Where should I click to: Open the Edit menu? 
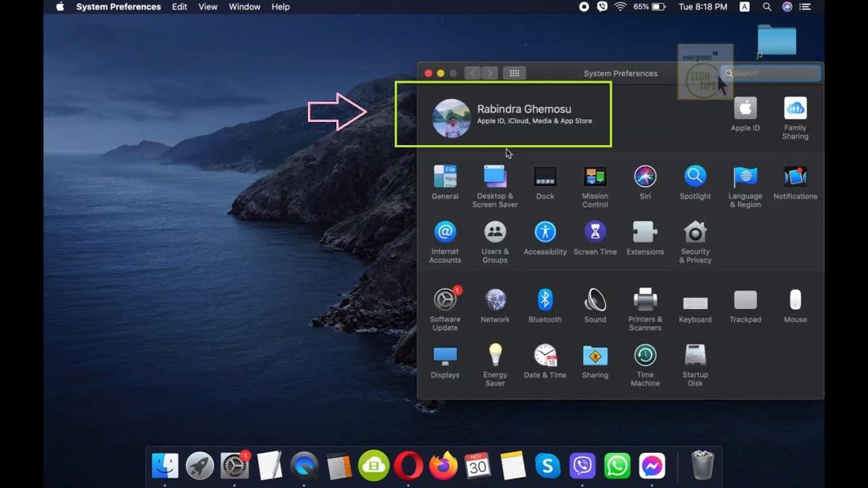pos(180,7)
